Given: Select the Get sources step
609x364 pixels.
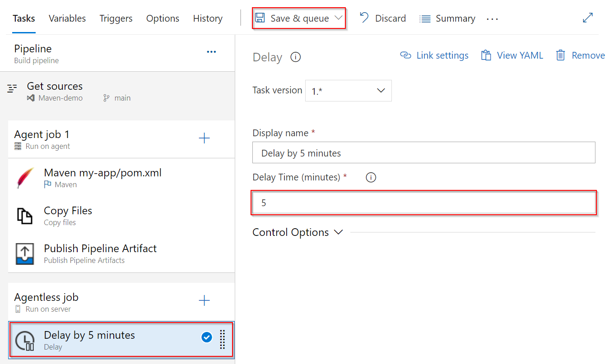Looking at the screenshot, I should click(117, 91).
